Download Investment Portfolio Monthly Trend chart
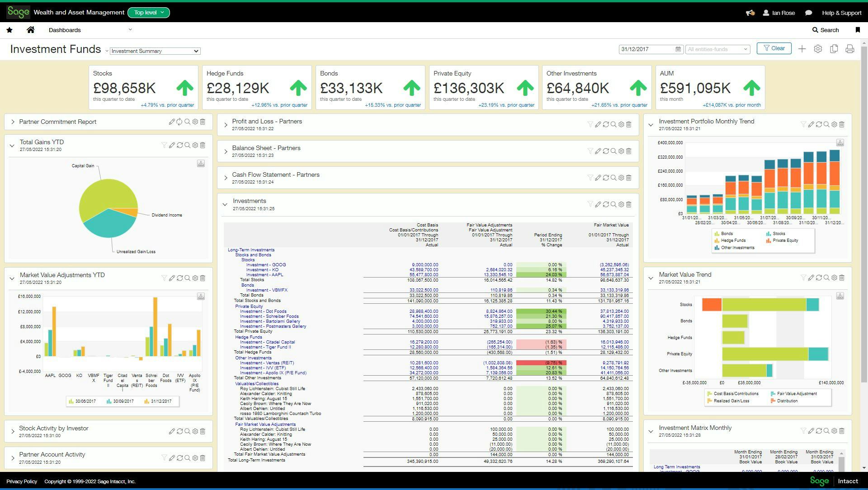The image size is (868, 490). click(x=840, y=143)
